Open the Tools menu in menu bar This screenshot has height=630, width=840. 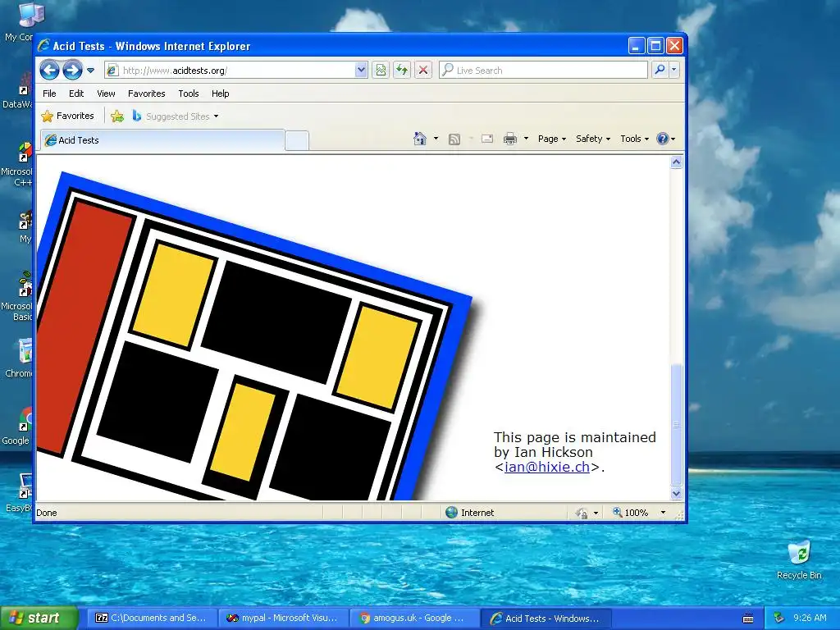pos(189,94)
